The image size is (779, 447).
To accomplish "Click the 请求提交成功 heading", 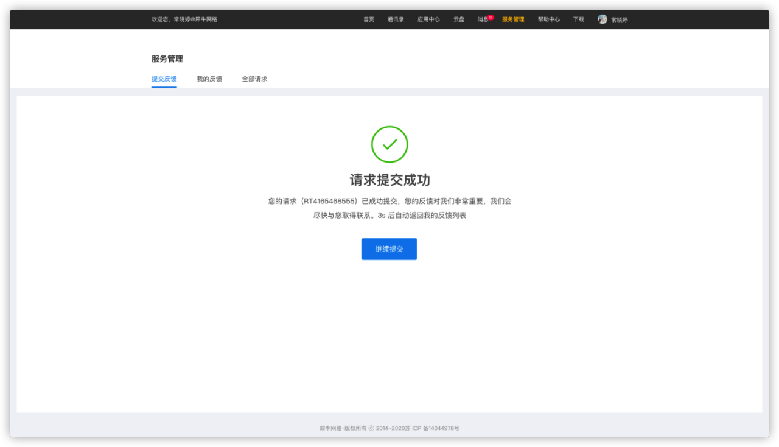I will [x=390, y=180].
